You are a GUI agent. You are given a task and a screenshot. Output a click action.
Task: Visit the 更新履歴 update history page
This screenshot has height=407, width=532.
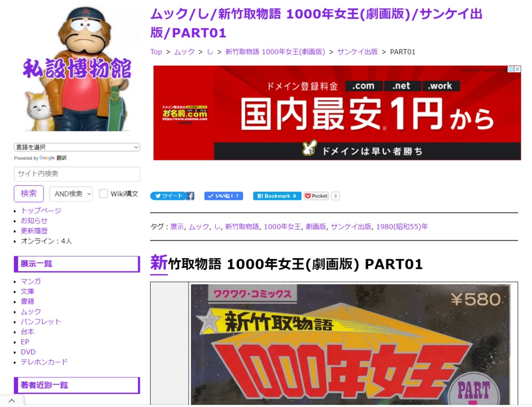tap(34, 230)
